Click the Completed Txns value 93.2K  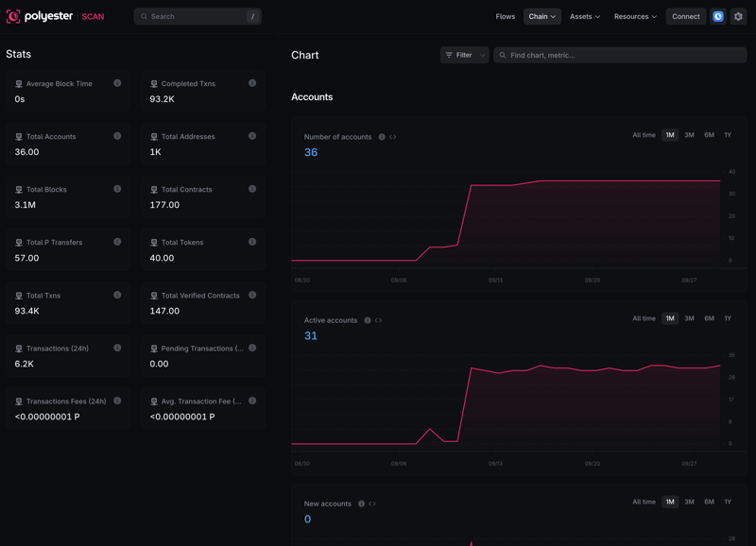coord(162,99)
